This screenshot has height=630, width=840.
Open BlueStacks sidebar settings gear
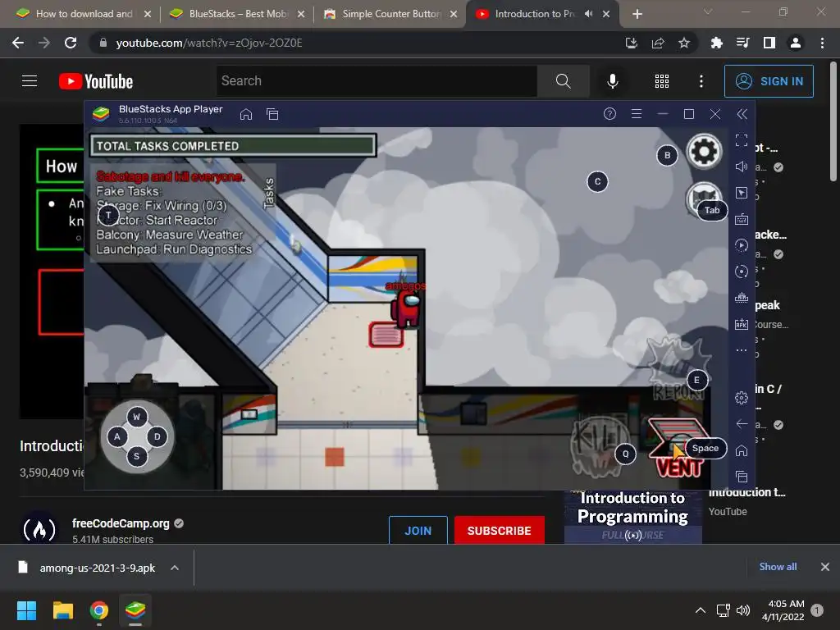tap(742, 398)
